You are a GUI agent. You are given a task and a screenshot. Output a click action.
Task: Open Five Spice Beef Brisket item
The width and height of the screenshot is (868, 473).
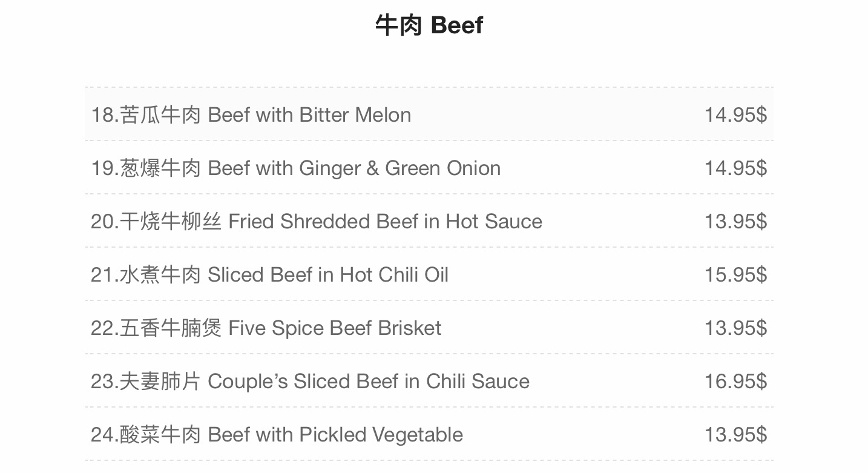pos(334,328)
